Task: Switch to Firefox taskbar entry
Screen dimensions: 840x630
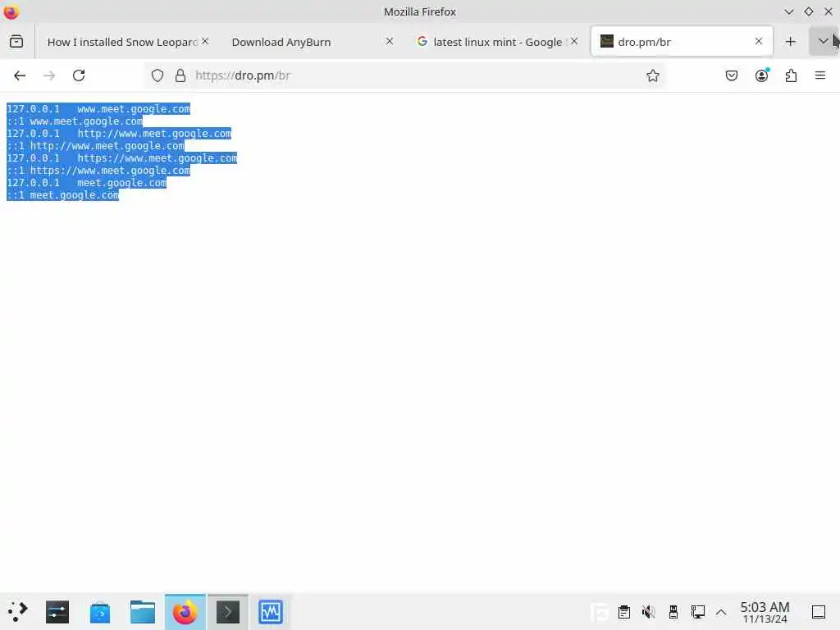Action: tap(185, 612)
